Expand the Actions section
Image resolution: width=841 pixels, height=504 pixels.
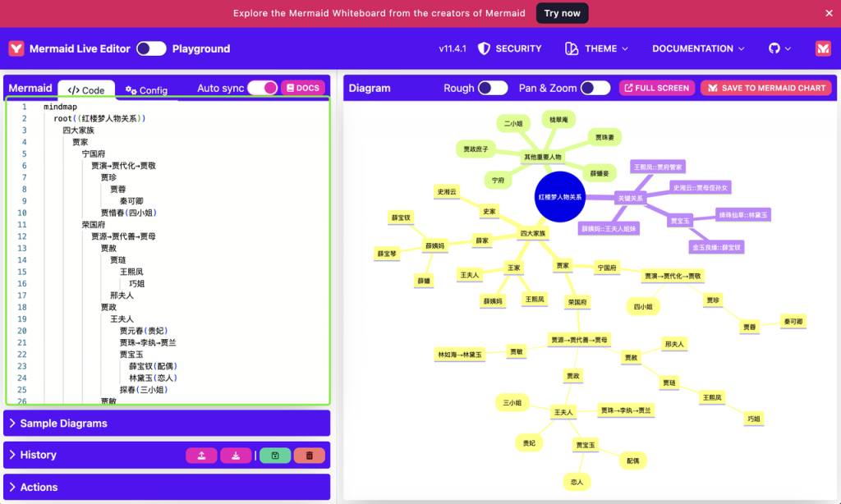[167, 487]
